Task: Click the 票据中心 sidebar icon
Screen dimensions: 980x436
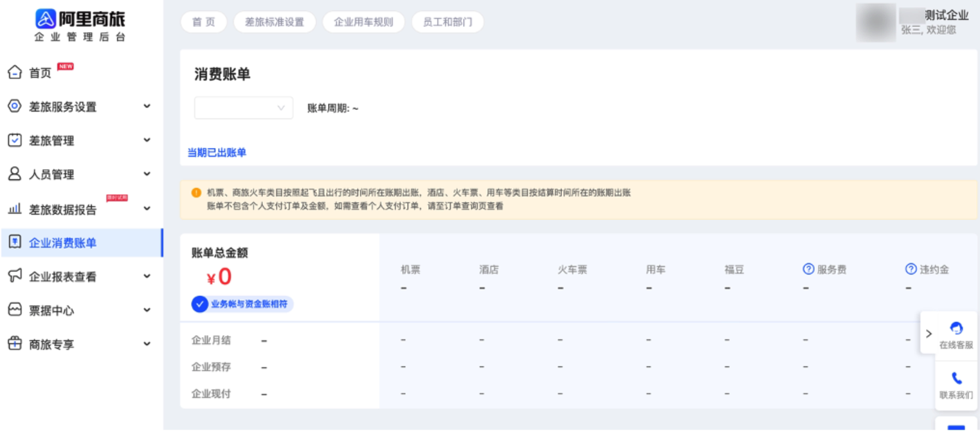Action: [14, 311]
